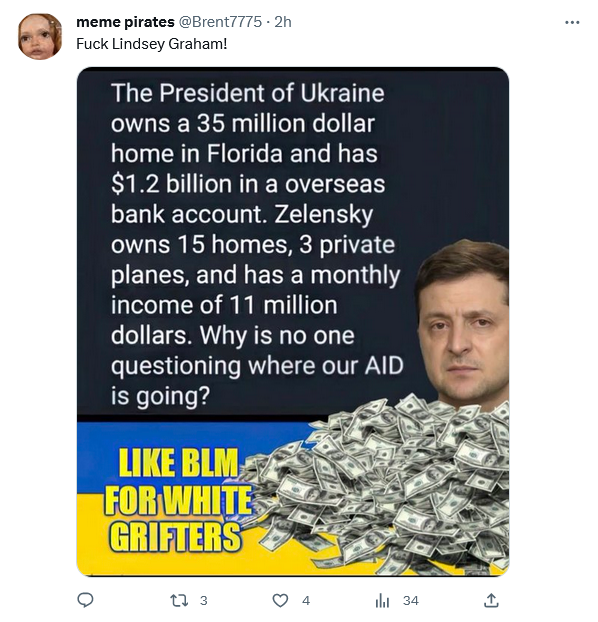This screenshot has height=622, width=598.
Task: Click the white paragraph text inside the meme
Action: pyautogui.click(x=256, y=244)
